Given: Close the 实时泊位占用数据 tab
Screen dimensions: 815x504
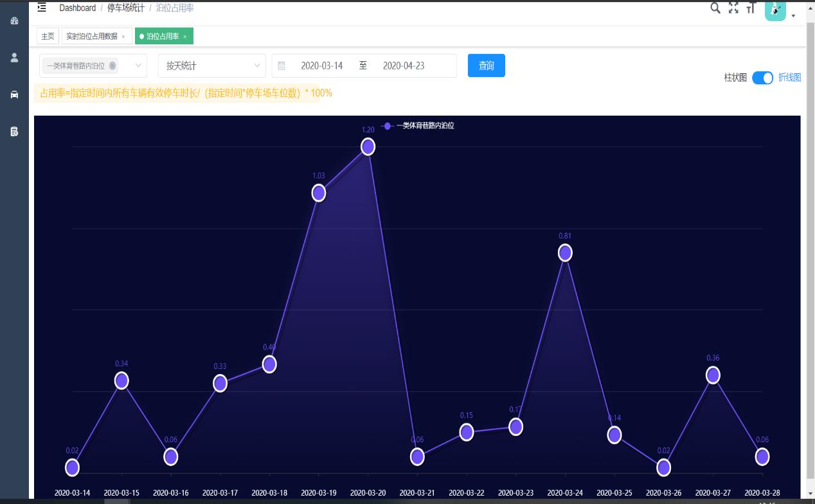Looking at the screenshot, I should (x=123, y=37).
